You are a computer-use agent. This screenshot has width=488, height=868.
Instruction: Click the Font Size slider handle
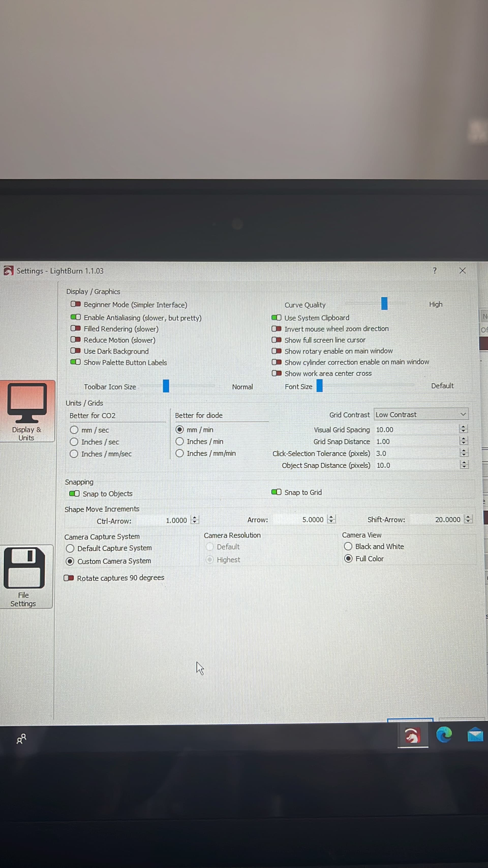tap(319, 386)
